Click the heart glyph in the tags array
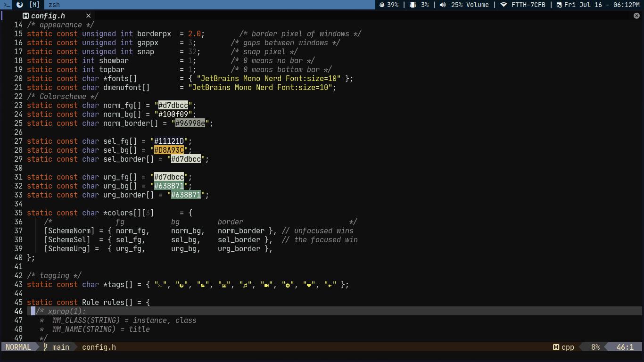Viewport: 644px width, 362px height. coord(309,285)
